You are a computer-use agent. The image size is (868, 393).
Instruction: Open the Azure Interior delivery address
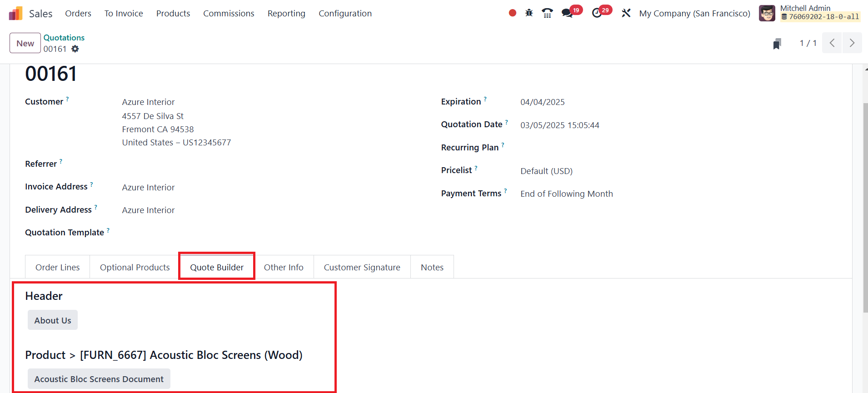(x=148, y=210)
